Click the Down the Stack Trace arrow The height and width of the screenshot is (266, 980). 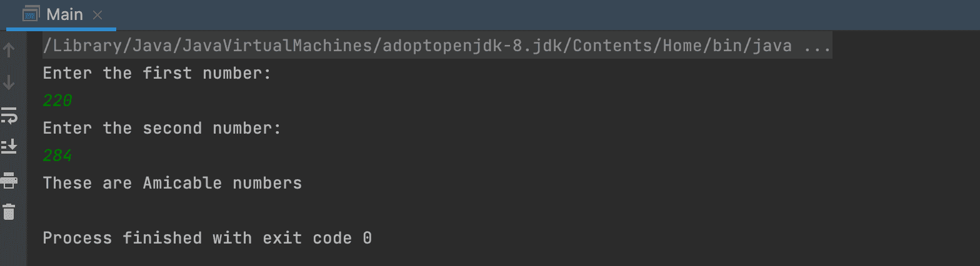(x=9, y=82)
